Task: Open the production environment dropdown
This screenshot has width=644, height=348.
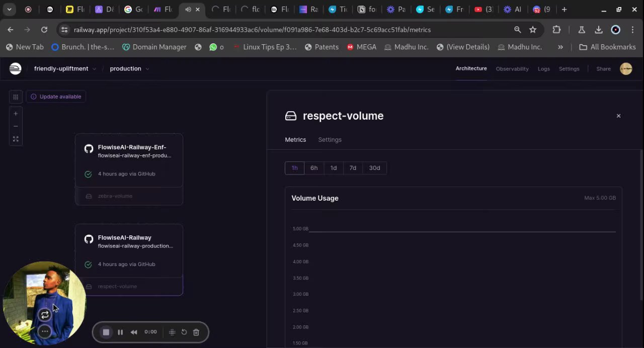Action: point(129,68)
